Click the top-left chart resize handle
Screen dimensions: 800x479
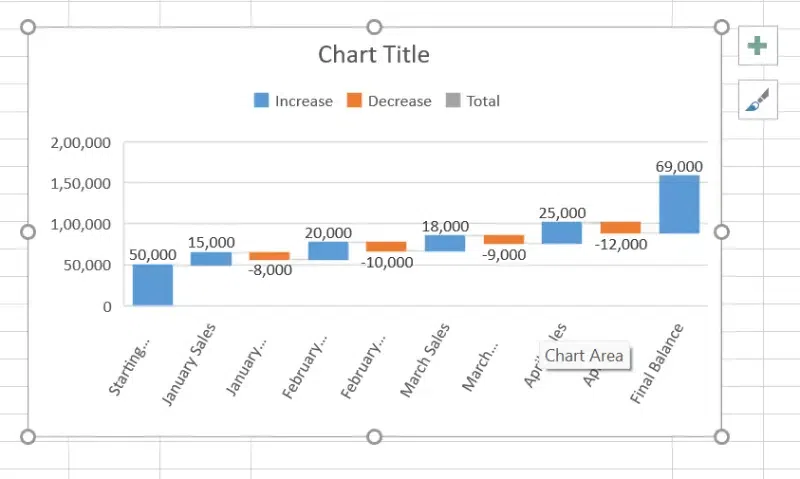[28, 27]
